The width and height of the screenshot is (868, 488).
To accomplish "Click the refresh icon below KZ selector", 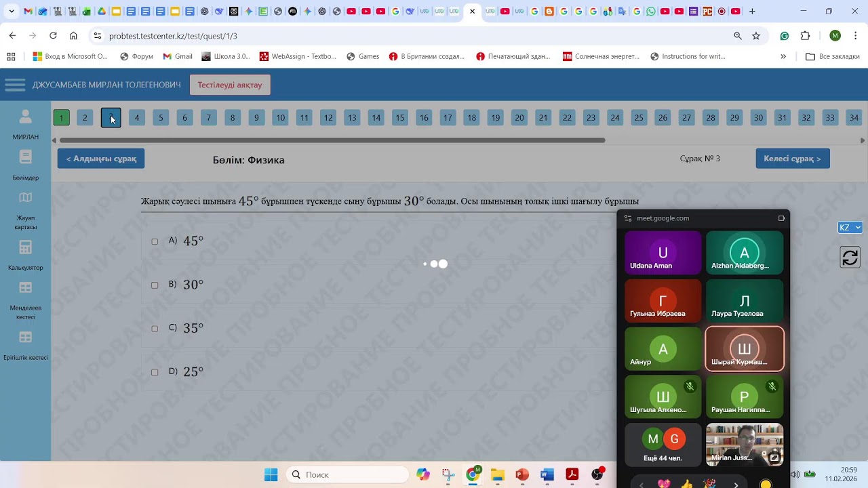I will click(850, 258).
